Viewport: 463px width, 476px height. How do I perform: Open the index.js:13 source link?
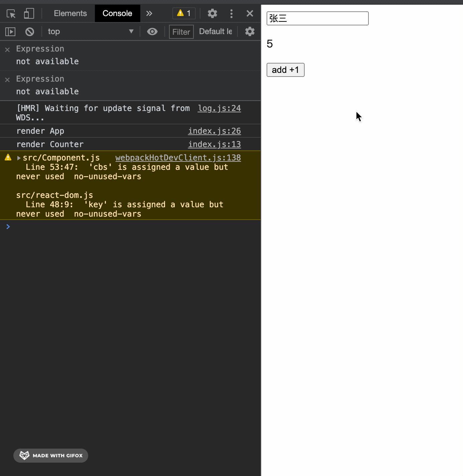click(214, 144)
